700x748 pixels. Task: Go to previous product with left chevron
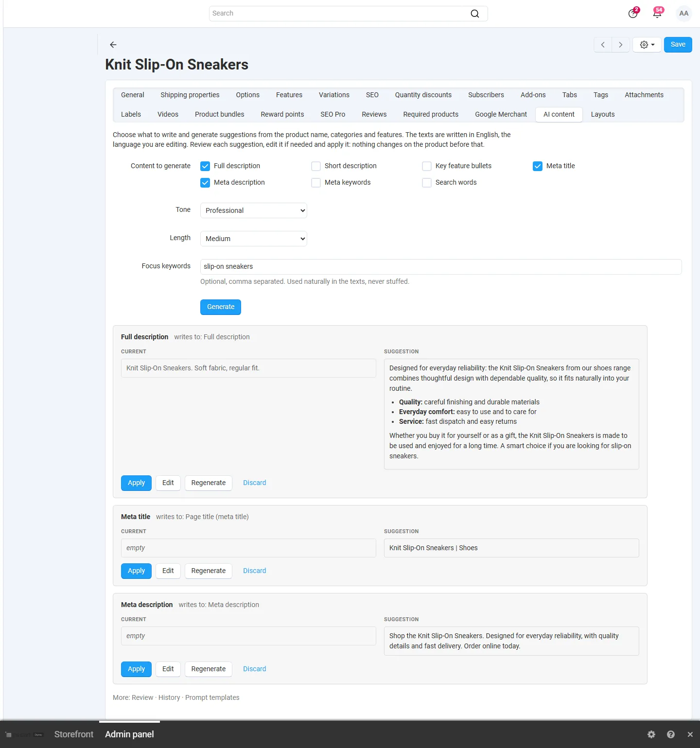(x=603, y=45)
